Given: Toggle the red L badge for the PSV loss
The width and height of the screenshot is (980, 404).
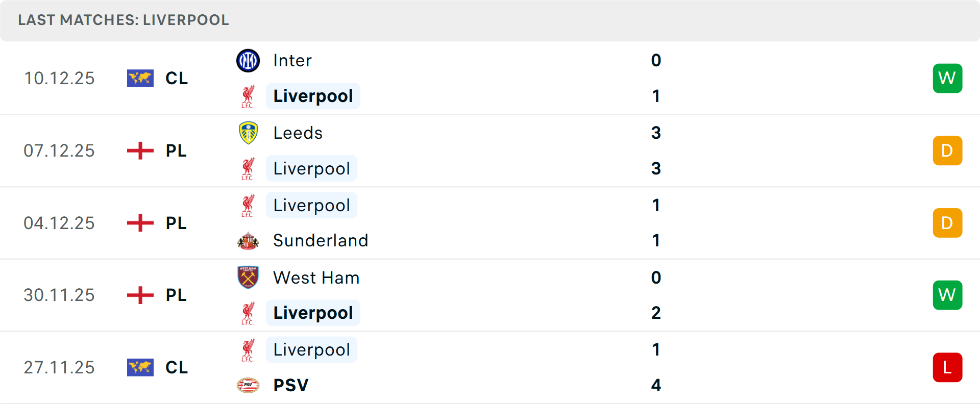Looking at the screenshot, I should pos(947,367).
